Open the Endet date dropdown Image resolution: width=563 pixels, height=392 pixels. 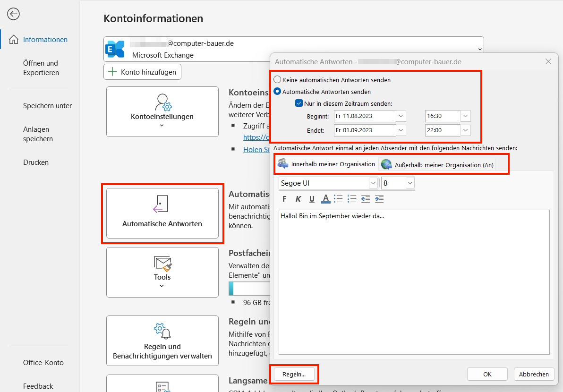coord(401,130)
